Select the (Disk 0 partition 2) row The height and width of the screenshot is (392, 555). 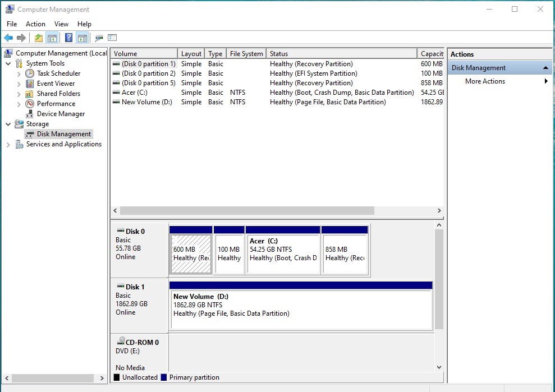(277, 73)
